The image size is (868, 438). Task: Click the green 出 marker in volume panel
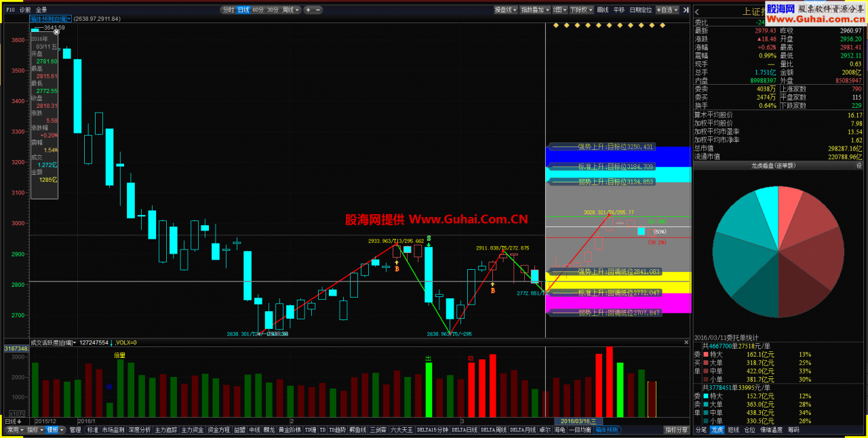(x=428, y=358)
